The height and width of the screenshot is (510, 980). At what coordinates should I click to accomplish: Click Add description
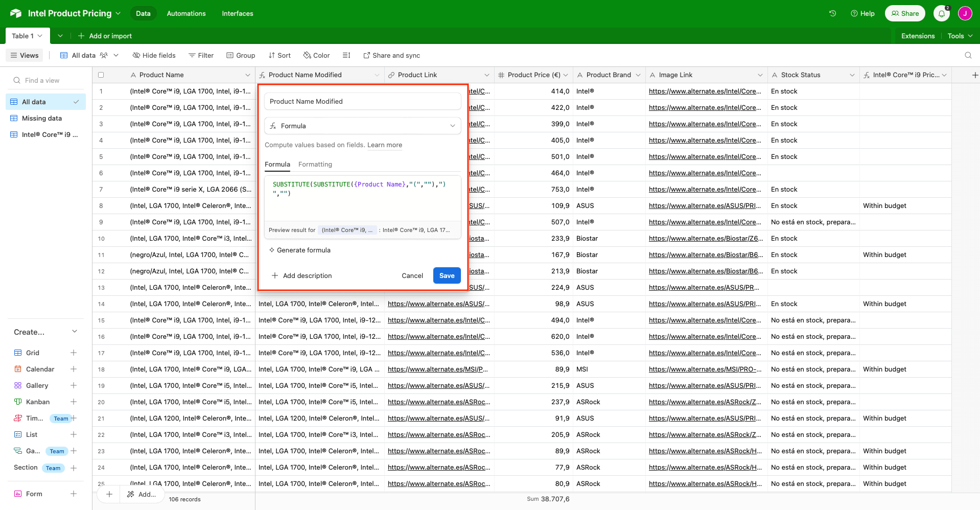[301, 275]
